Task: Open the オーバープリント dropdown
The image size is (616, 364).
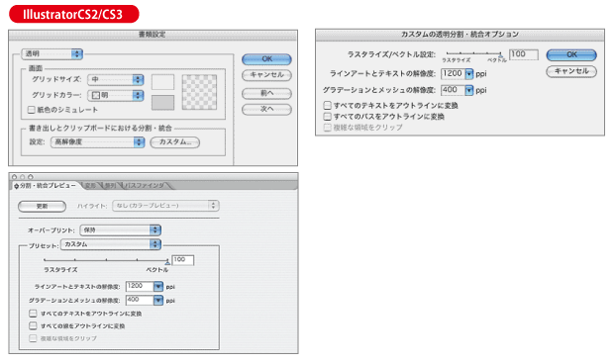Action: tap(121, 230)
